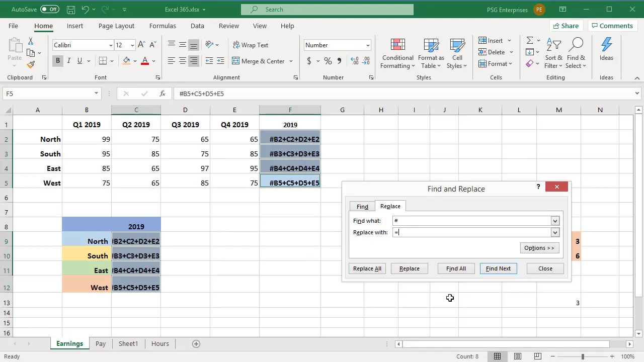Open Conditional Formatting dropdown

coord(397,54)
